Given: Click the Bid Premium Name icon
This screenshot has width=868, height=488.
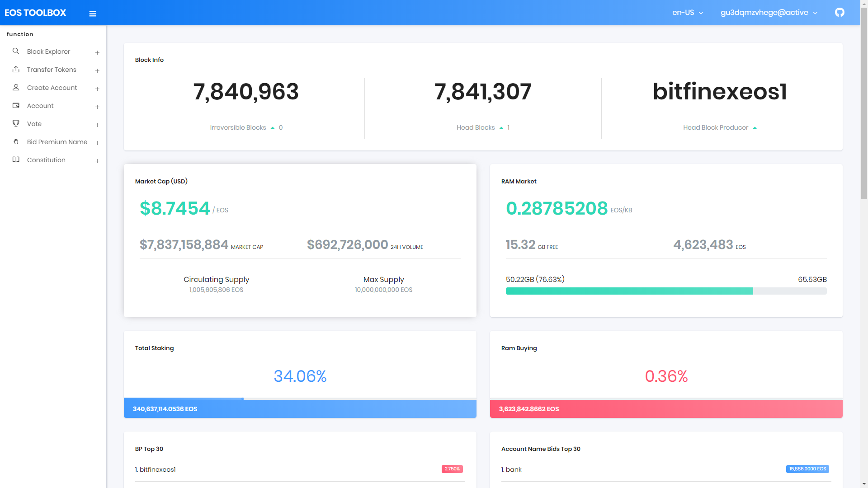Looking at the screenshot, I should (x=16, y=142).
